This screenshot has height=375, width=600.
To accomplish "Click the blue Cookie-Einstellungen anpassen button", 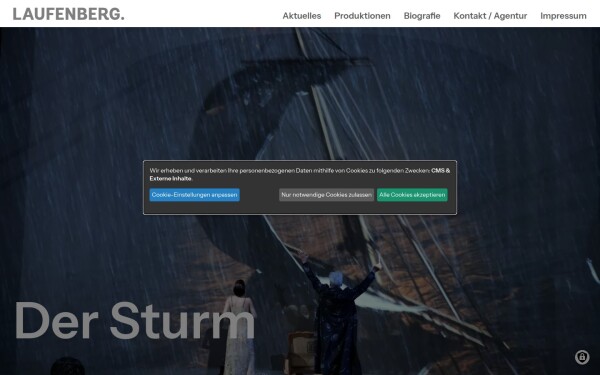I will tap(194, 195).
